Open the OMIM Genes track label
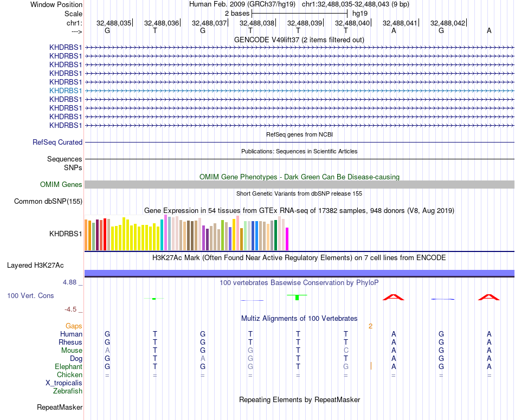 coord(61,185)
